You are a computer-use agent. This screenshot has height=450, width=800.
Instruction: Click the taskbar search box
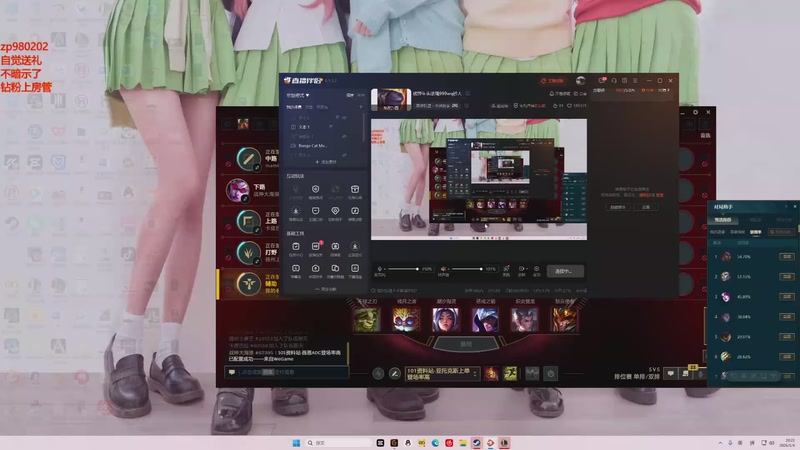point(339,443)
